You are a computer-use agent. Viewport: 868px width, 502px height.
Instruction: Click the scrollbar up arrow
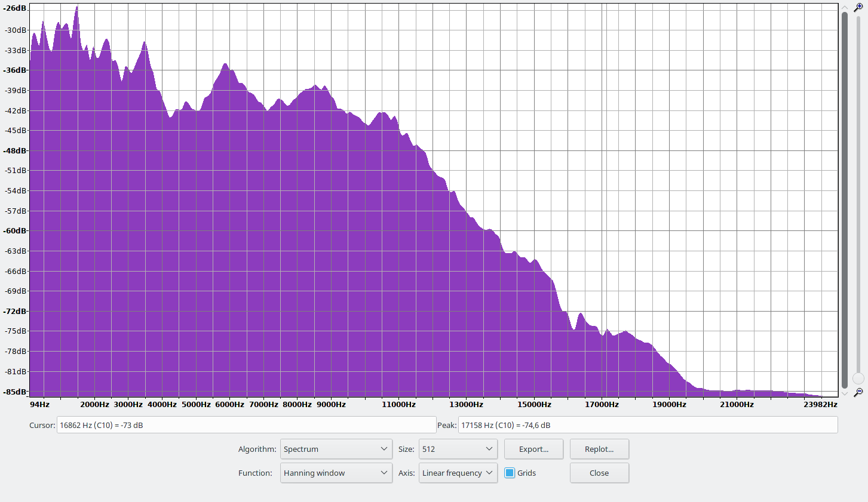click(x=845, y=7)
